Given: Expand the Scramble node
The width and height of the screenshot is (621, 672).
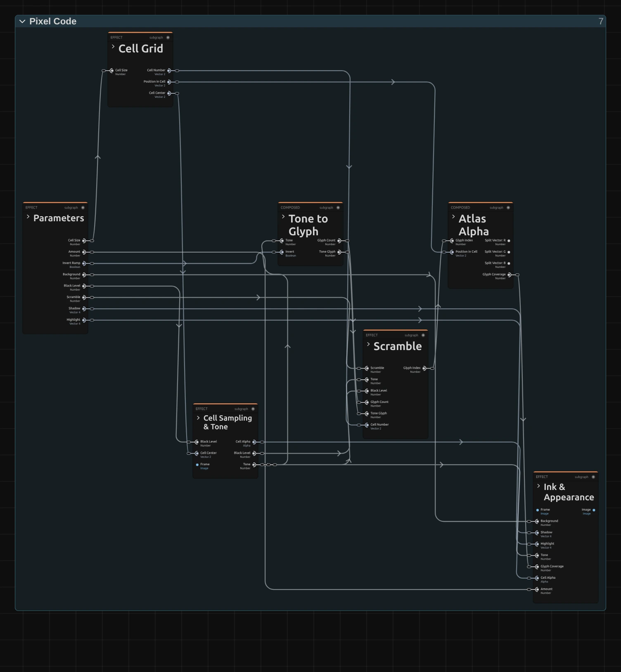Looking at the screenshot, I should click(368, 344).
